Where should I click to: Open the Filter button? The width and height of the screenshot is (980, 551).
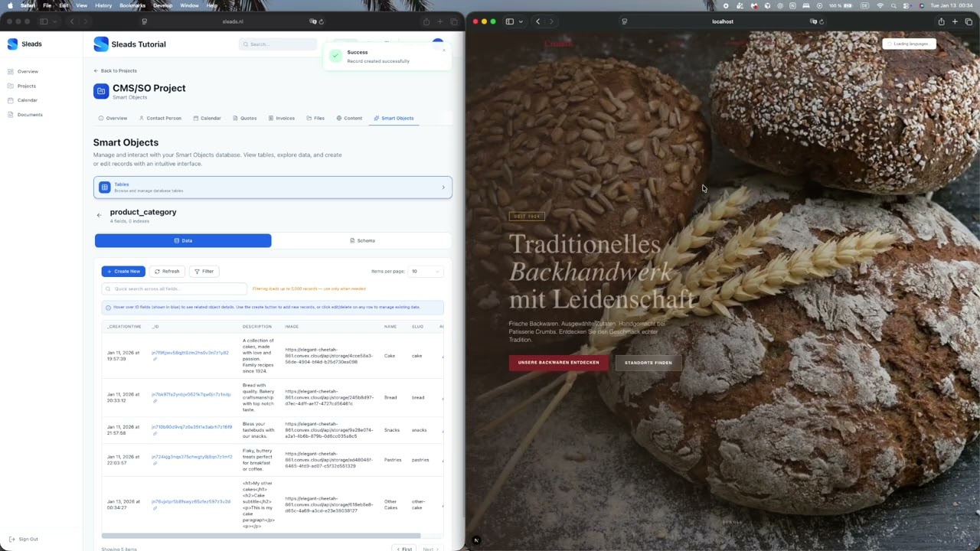point(204,271)
